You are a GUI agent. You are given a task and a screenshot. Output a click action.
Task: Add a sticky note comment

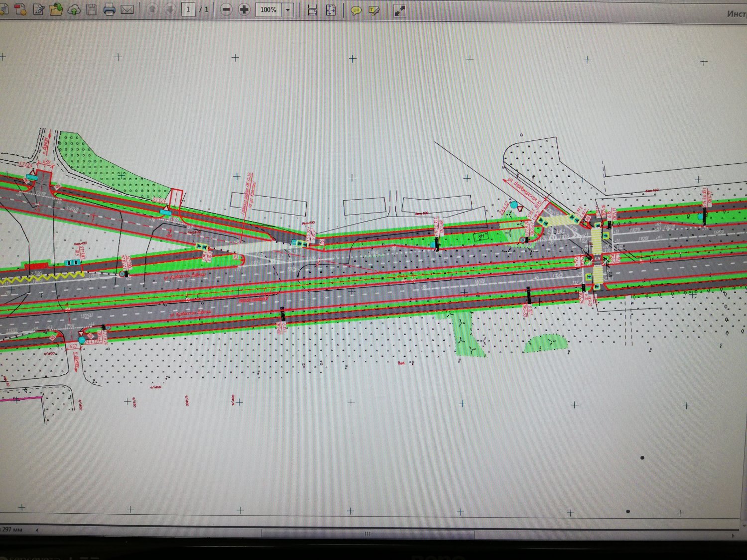click(x=356, y=10)
